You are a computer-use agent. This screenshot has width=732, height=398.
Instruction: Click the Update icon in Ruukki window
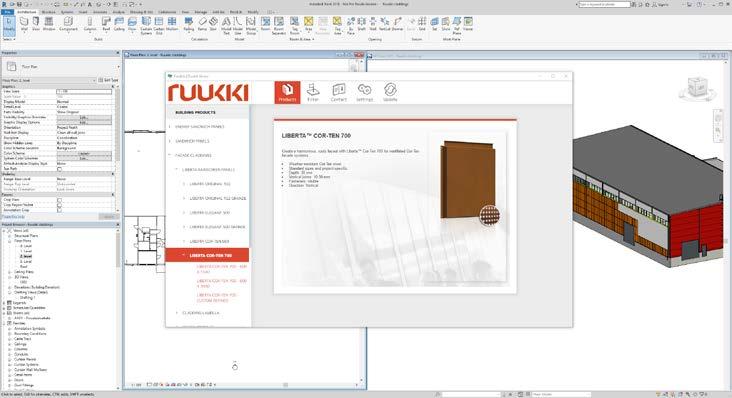390,92
